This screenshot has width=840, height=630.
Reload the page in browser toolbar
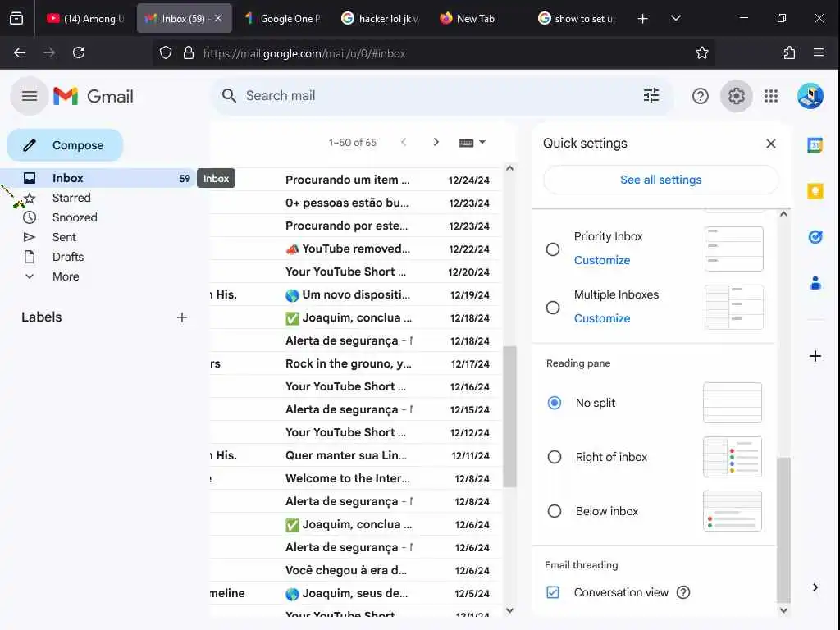(x=79, y=52)
